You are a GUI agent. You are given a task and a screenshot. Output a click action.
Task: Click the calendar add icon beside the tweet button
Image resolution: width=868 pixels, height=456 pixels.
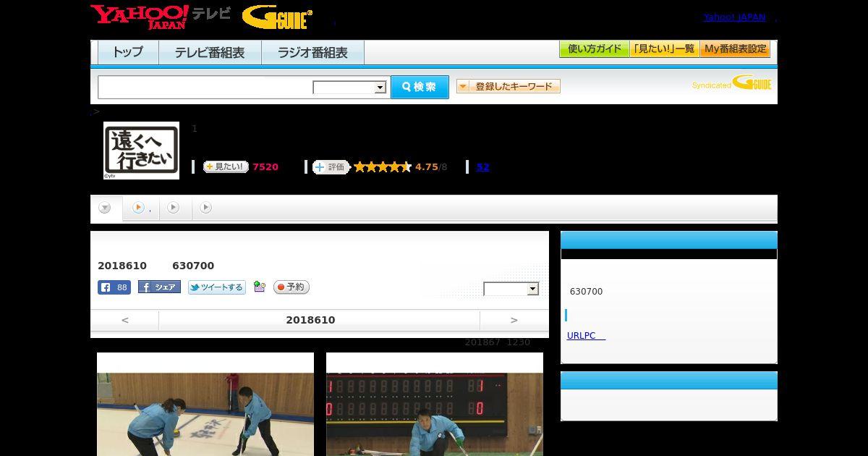click(260, 287)
